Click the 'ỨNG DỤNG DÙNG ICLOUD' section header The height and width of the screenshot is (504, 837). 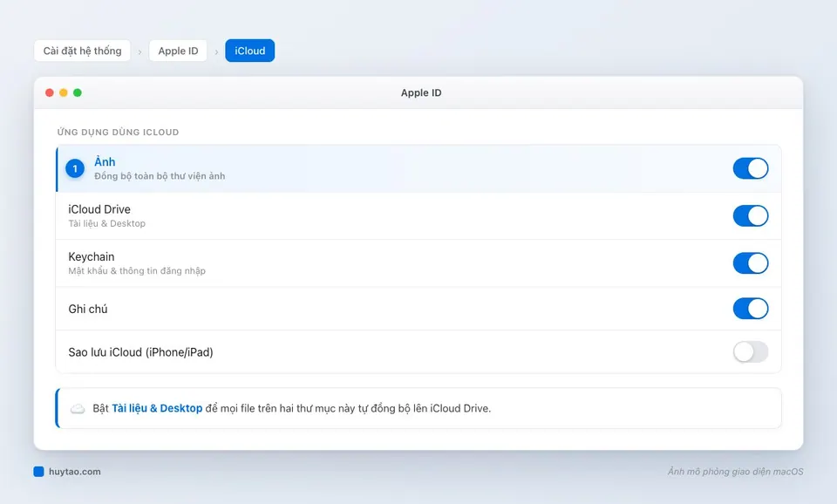click(x=118, y=132)
